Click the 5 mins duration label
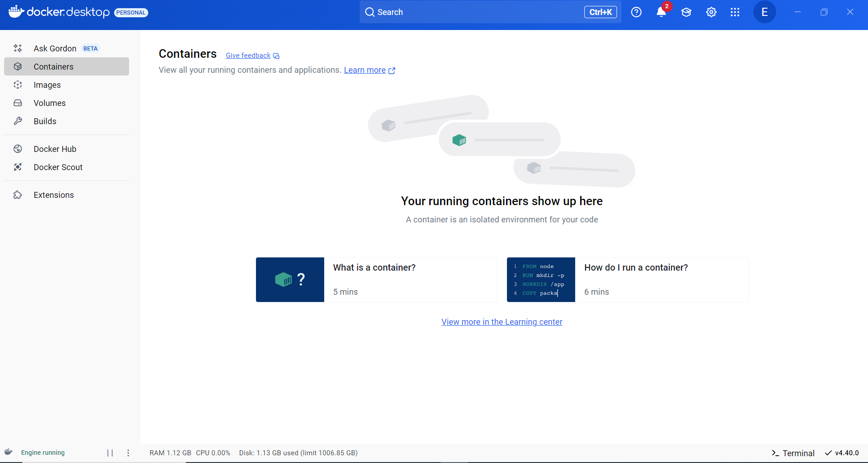Image resolution: width=868 pixels, height=463 pixels. (x=346, y=292)
